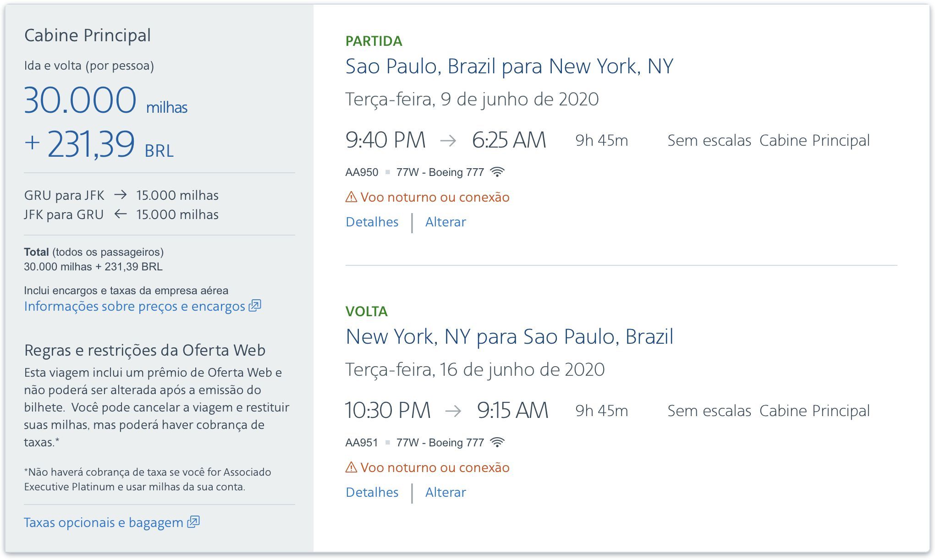Click flight number AA951
The image size is (935, 560).
pos(362,443)
